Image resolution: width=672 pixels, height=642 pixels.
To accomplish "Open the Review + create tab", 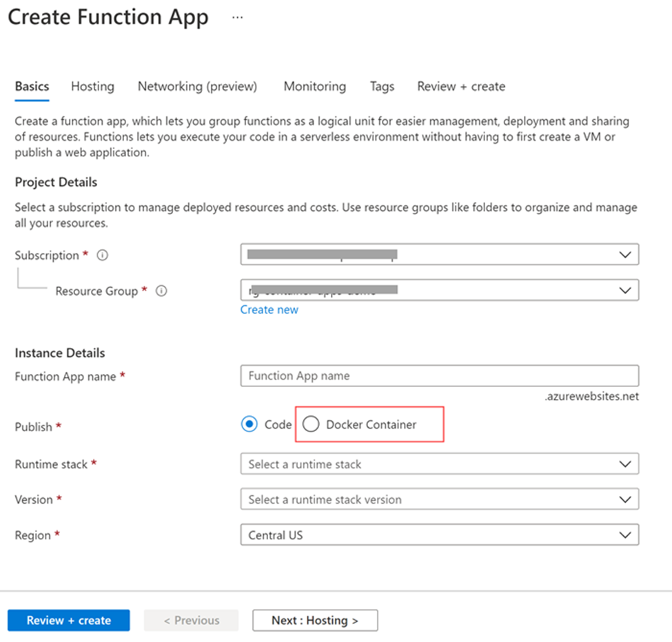I will click(461, 86).
